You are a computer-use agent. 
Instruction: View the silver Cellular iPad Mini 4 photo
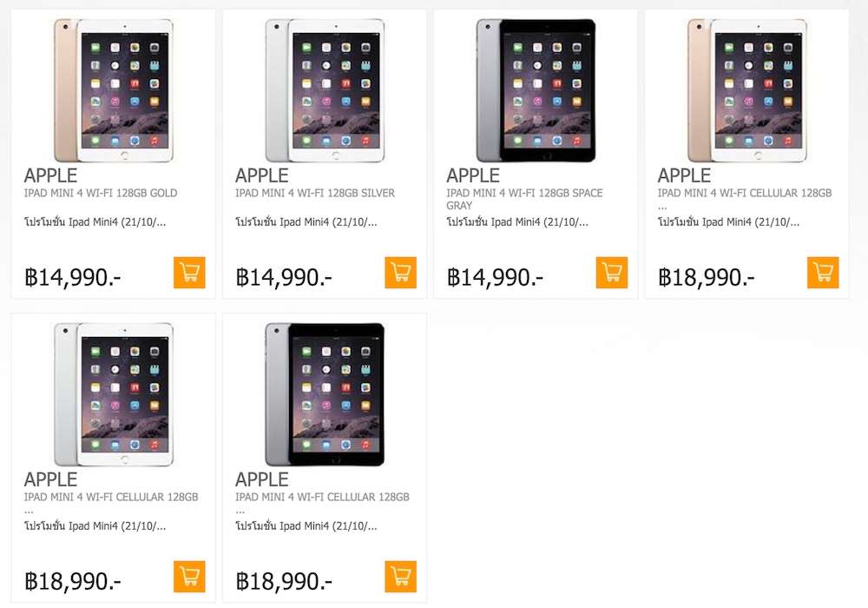[x=113, y=393]
